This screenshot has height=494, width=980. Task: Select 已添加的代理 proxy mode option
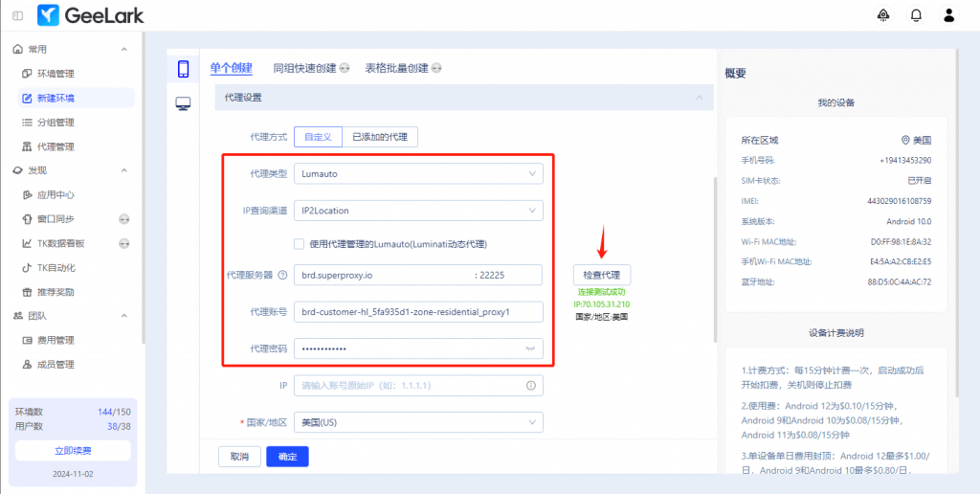tap(379, 137)
